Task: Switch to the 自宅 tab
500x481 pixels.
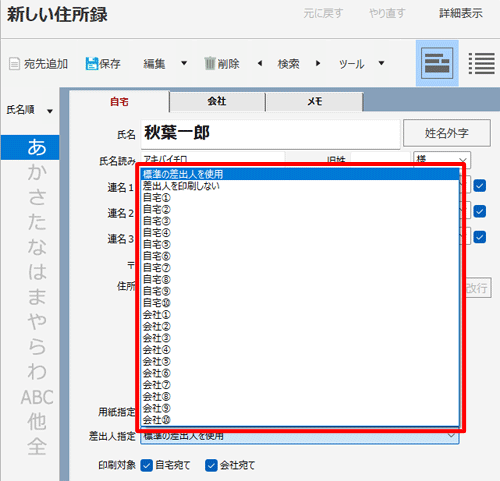Action: [119, 102]
